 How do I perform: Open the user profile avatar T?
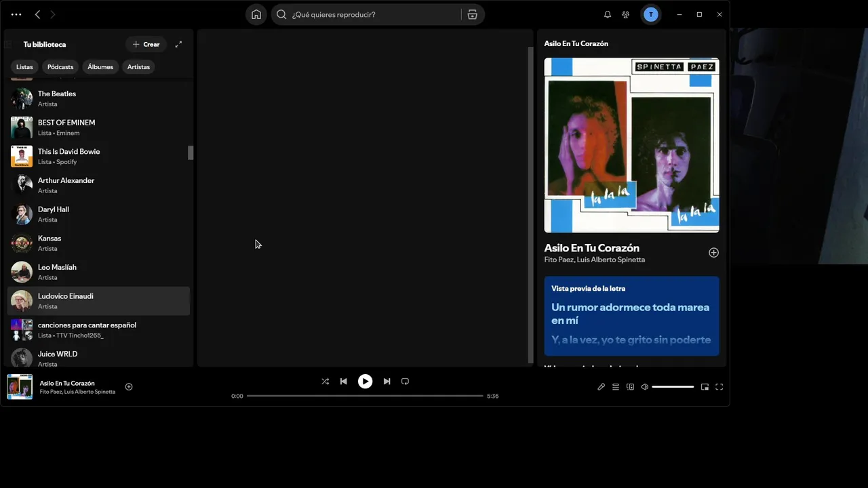click(651, 14)
